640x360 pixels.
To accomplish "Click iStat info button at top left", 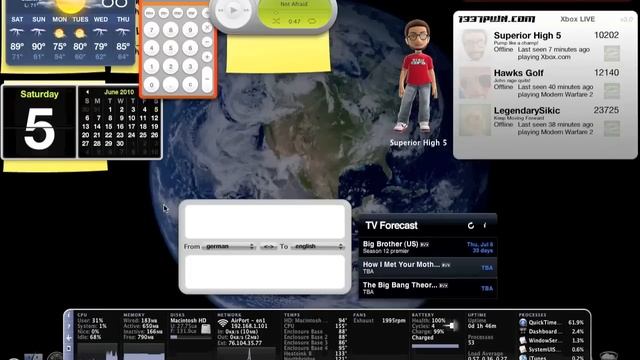I will tap(69, 316).
